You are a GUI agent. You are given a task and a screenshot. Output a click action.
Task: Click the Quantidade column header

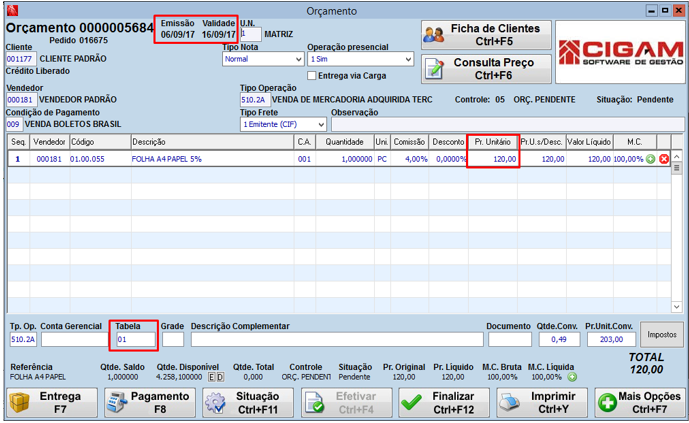click(x=344, y=142)
